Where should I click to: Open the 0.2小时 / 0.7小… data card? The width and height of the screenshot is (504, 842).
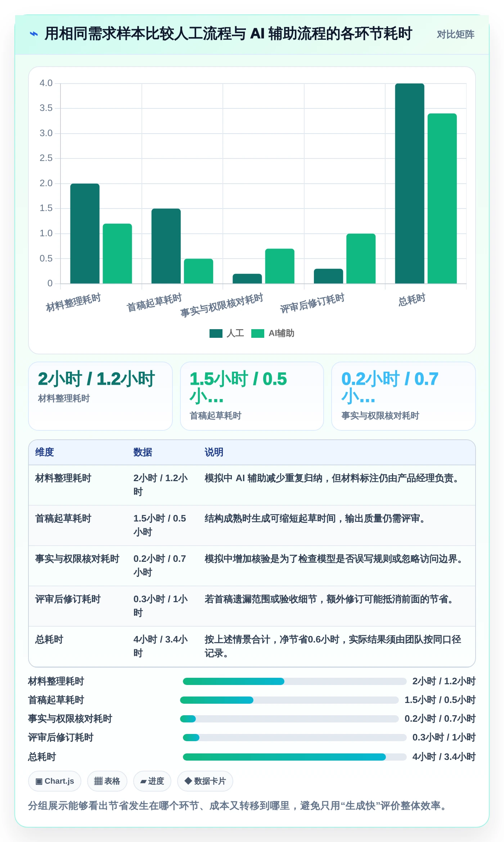point(404,396)
